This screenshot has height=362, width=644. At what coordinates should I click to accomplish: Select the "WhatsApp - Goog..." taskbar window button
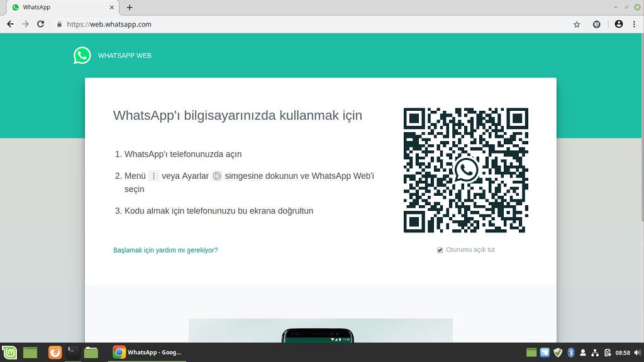147,353
